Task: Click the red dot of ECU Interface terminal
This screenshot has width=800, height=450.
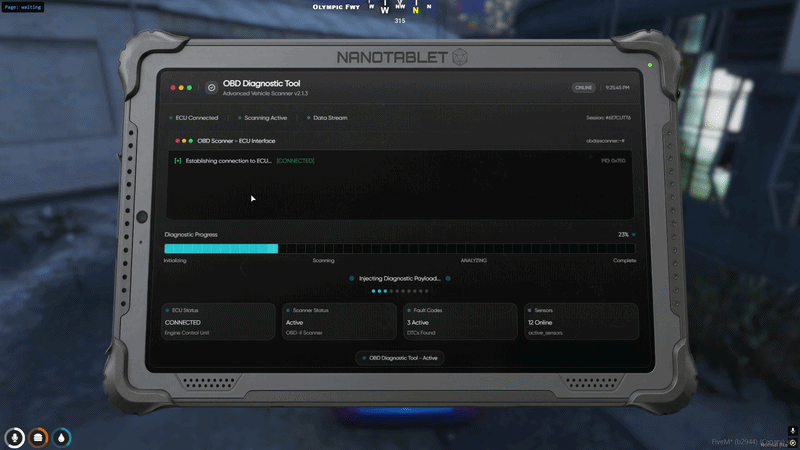Action: point(177,141)
